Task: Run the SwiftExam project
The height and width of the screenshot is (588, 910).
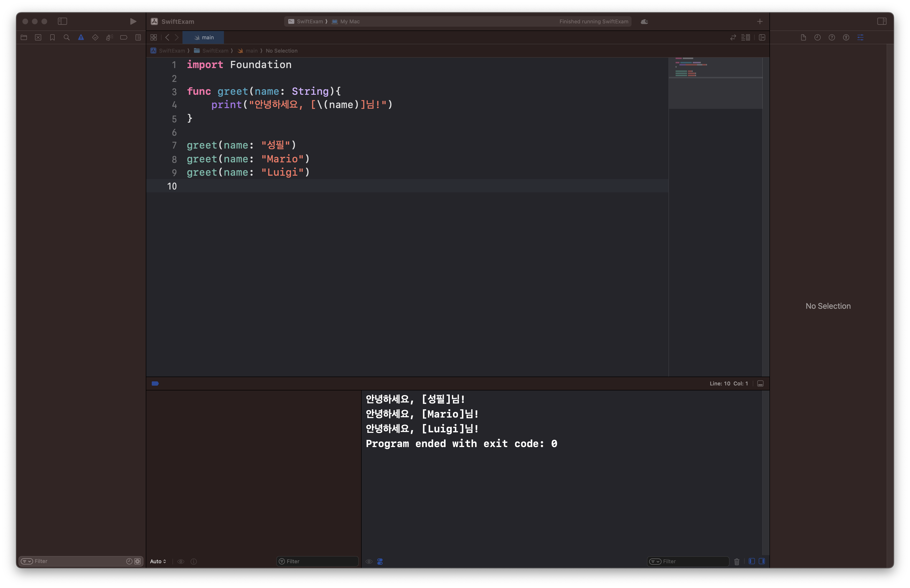Action: (133, 21)
